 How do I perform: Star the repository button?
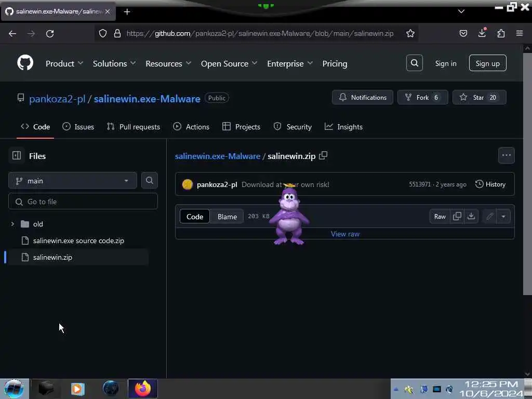tap(479, 97)
